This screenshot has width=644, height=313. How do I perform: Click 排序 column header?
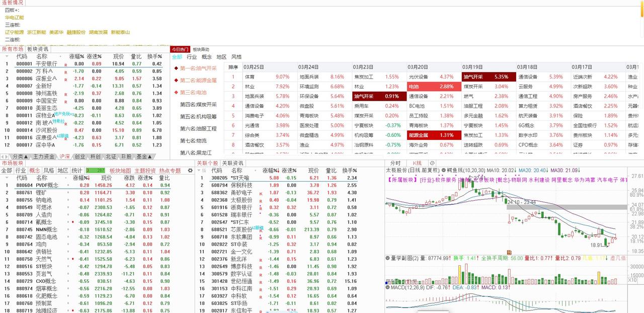pyautogui.click(x=233, y=67)
